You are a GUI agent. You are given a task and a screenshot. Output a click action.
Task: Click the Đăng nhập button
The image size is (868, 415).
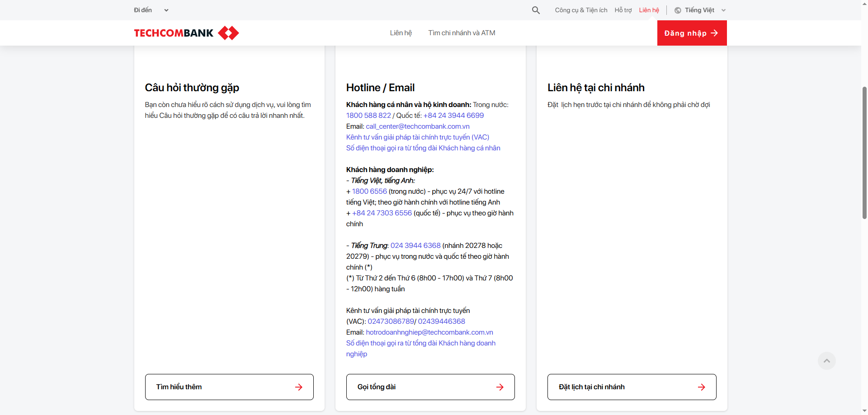[692, 33]
